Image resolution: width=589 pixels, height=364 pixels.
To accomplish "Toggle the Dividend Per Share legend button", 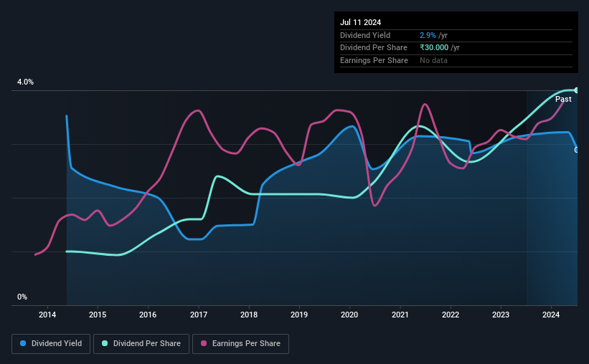I will click(x=141, y=344).
